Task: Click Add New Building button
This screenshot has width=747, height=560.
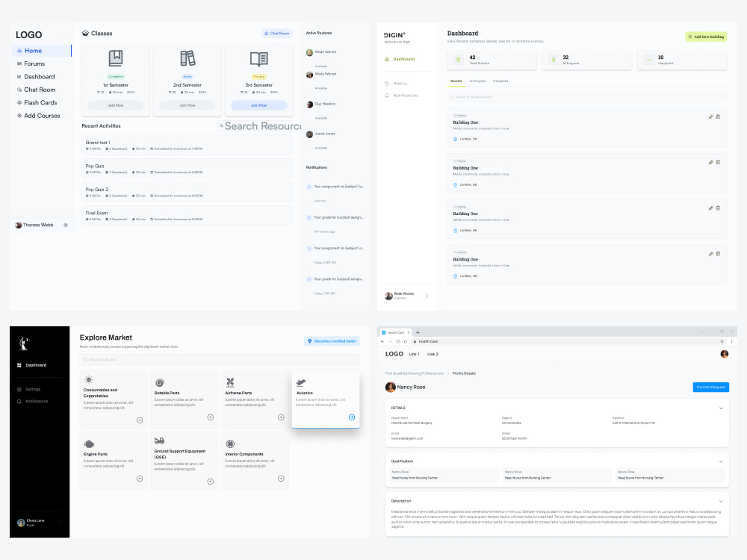Action: coord(706,37)
